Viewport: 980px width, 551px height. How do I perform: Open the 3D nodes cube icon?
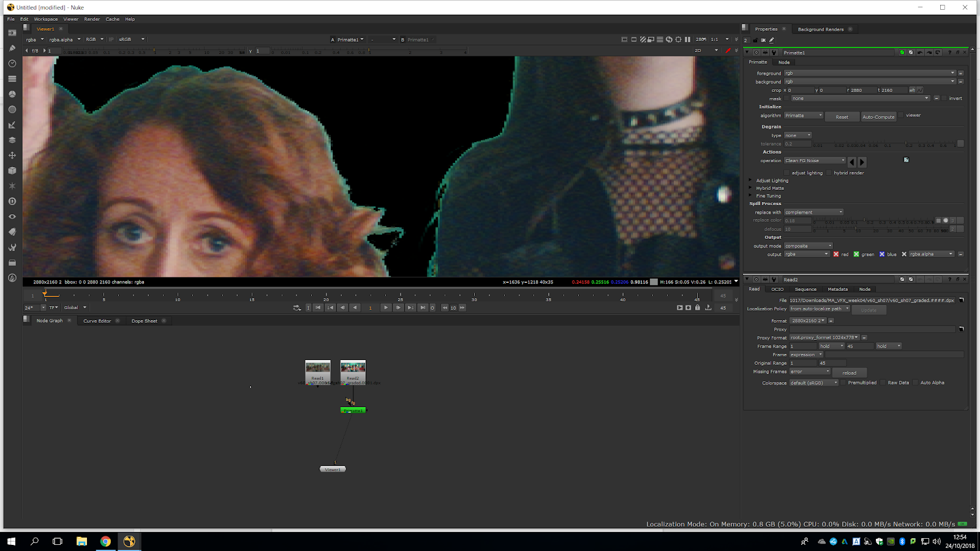tap(12, 171)
